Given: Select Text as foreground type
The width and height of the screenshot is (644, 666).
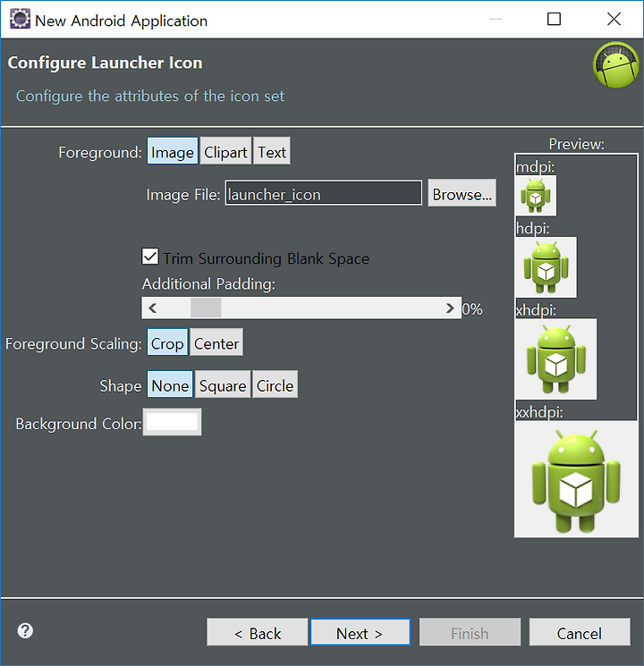Looking at the screenshot, I should [272, 152].
